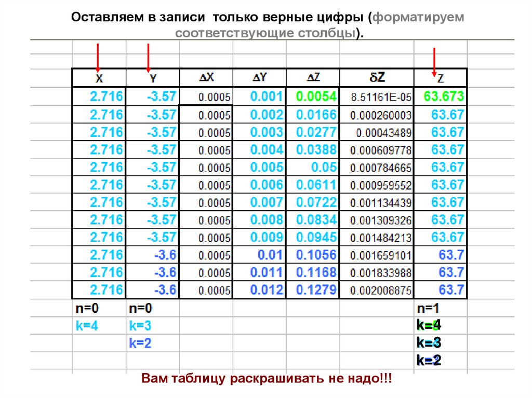
Task: Click gray text 'соответствующие столбцы'
Action: tap(265, 33)
